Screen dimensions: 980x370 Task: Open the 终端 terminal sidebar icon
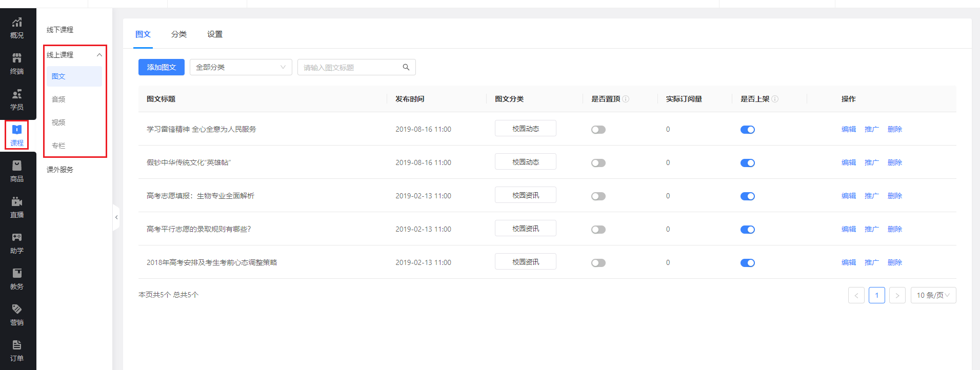tap(17, 64)
